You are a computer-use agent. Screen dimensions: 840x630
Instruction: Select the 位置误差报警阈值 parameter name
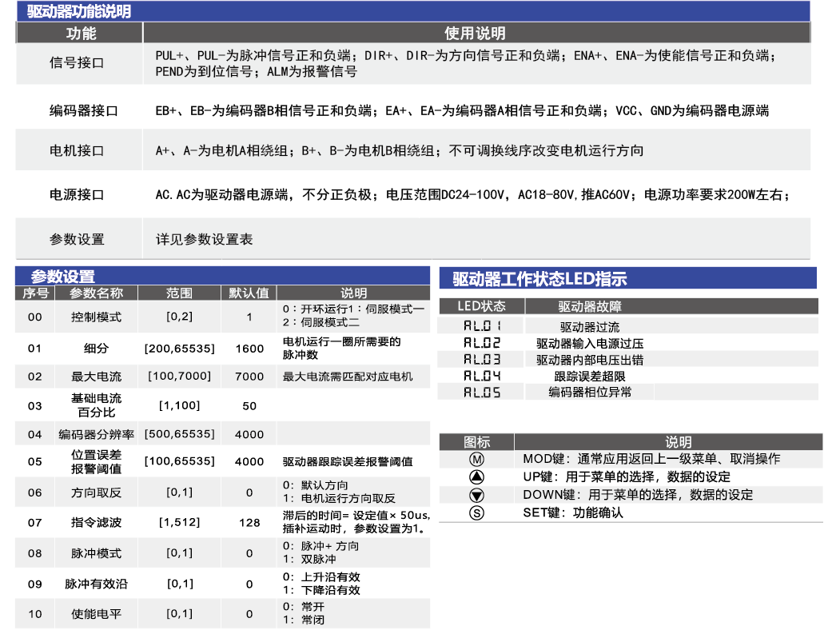pos(97,462)
